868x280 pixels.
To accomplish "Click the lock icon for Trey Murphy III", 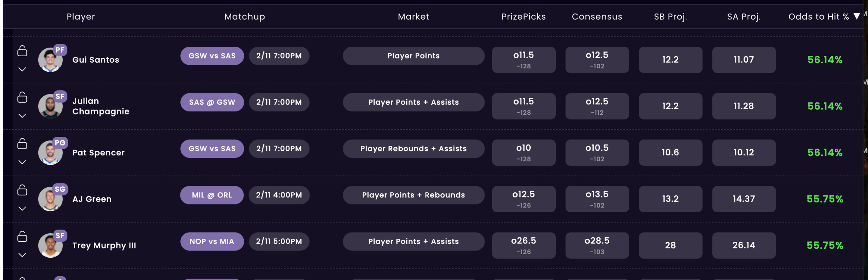I will [x=22, y=236].
